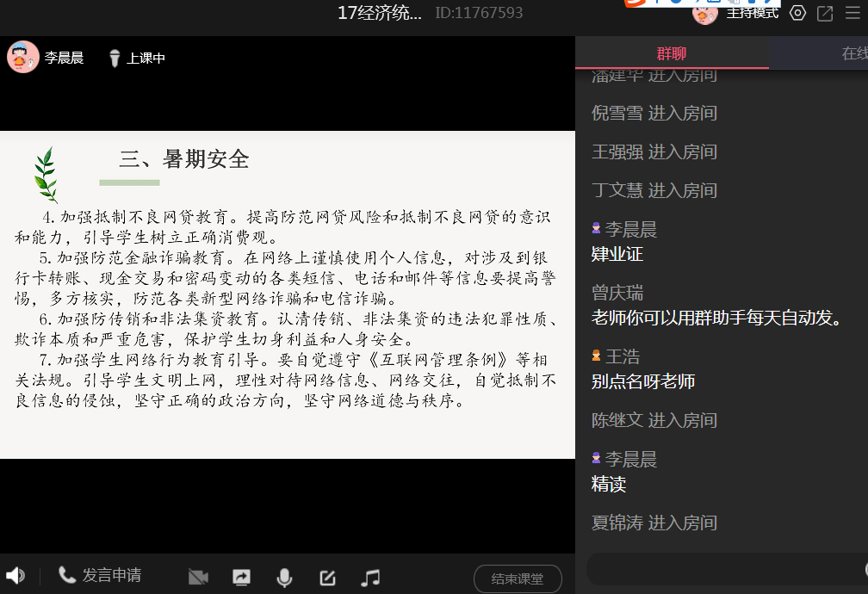Toggle the camera on or off
The width and height of the screenshot is (868, 594).
point(198,578)
